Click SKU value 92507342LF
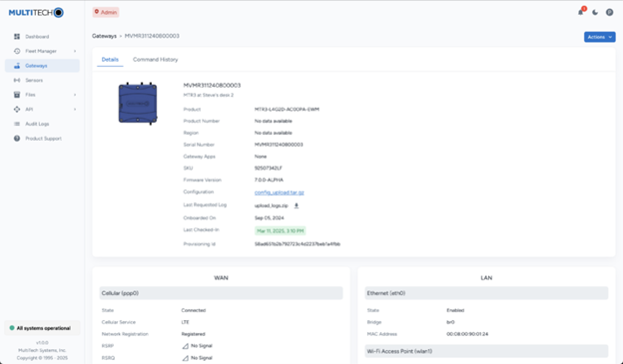623x364 pixels. [269, 169]
